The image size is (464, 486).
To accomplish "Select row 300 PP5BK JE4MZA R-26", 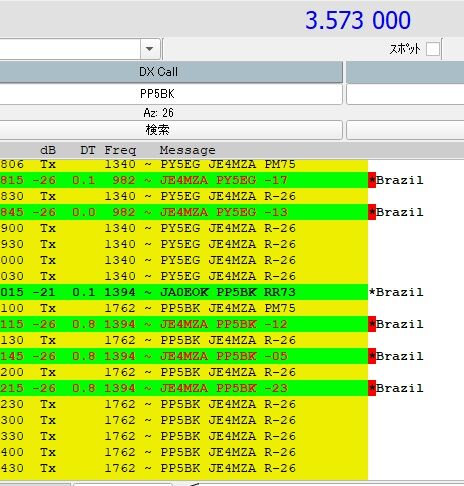I will [184, 420].
